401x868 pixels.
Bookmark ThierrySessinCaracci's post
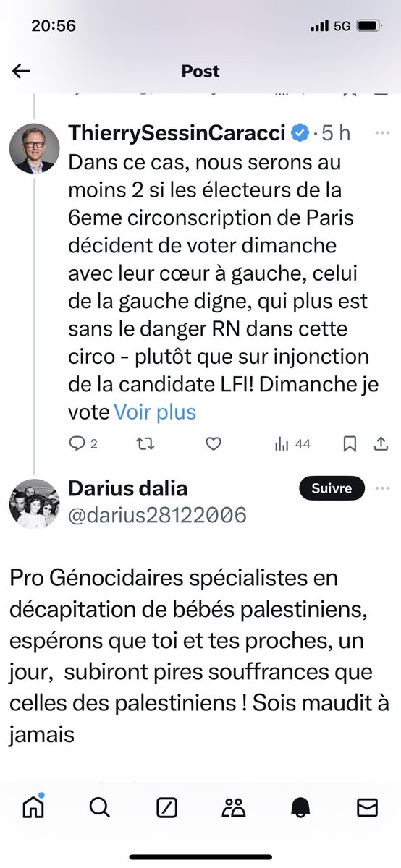coord(350,444)
